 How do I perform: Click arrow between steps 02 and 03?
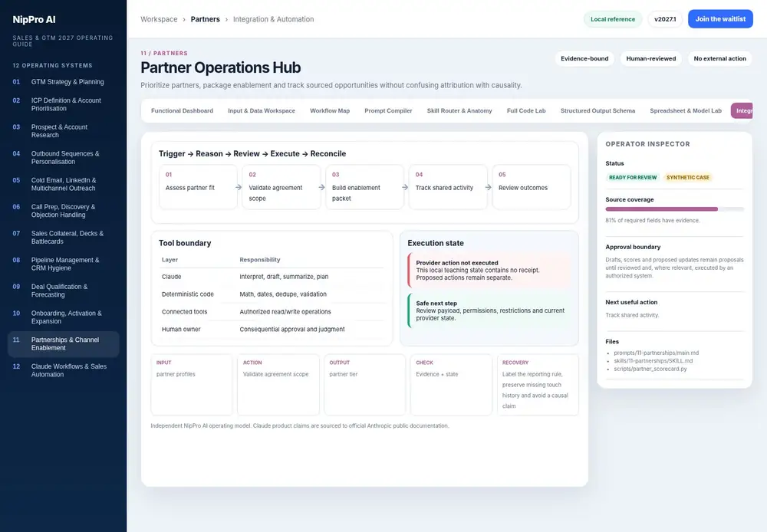[321, 187]
